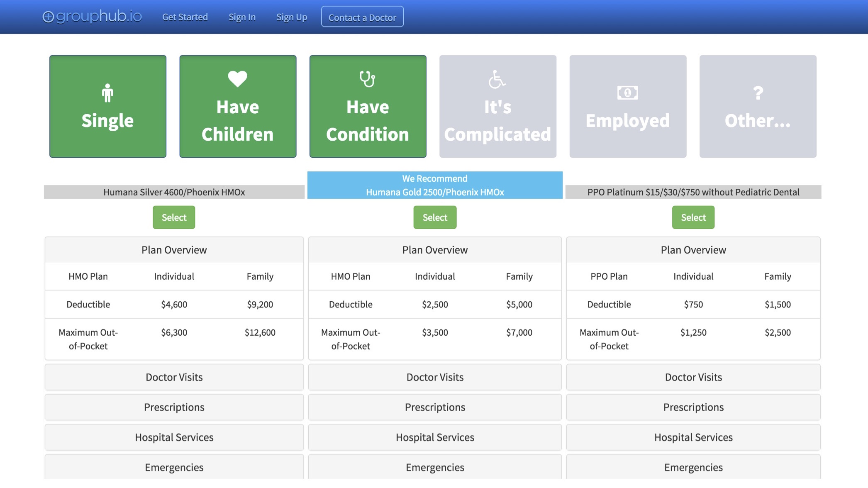868x488 pixels.
Task: Click the heart icon on Have Children
Action: click(238, 79)
